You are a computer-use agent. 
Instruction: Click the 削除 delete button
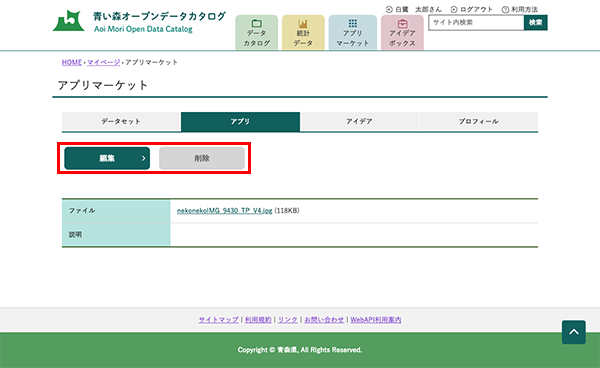coord(202,158)
